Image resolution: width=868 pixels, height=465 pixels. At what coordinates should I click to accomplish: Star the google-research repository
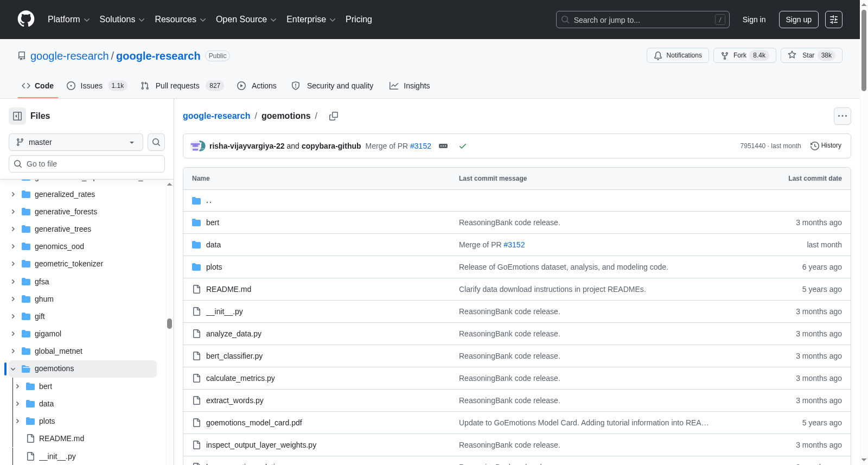[x=812, y=55]
